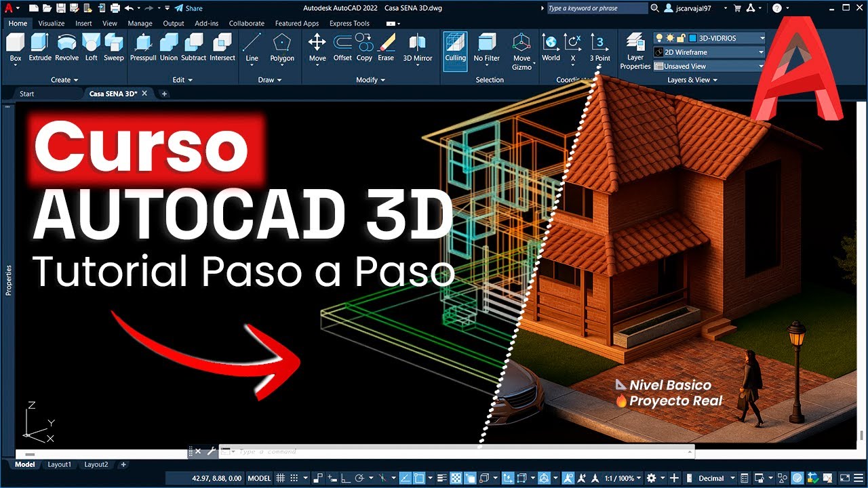Open the Manage ribbon tab
Image resolution: width=868 pixels, height=488 pixels.
point(140,23)
